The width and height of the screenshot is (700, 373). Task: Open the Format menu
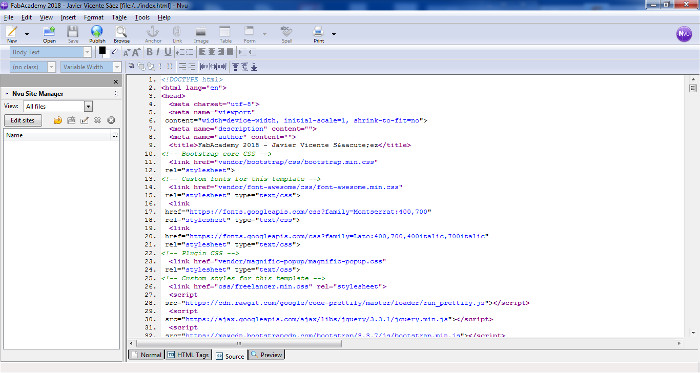pyautogui.click(x=93, y=18)
